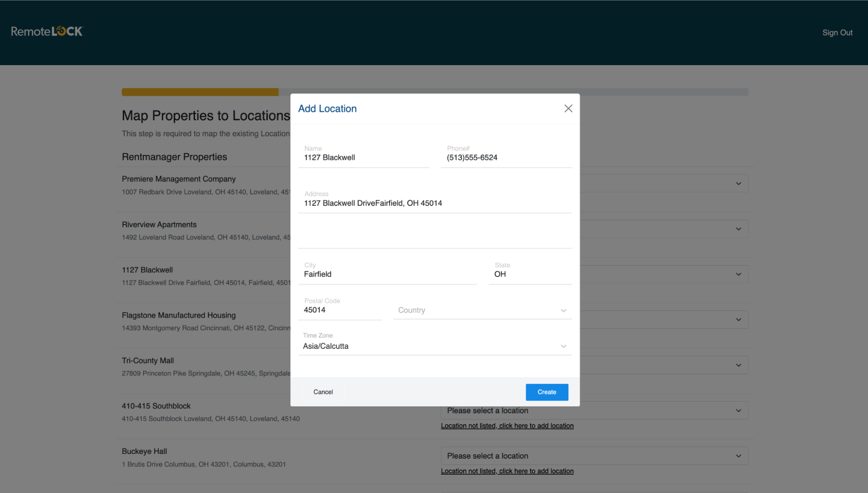Viewport: 868px width, 493px height.
Task: Expand the chevron beside Tri-County Mall
Action: [x=738, y=365]
